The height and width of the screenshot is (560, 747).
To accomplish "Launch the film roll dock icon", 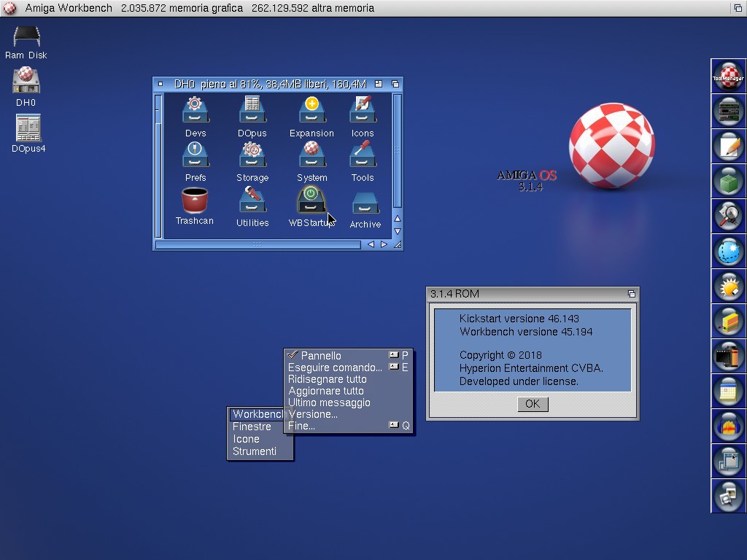I will click(729, 356).
